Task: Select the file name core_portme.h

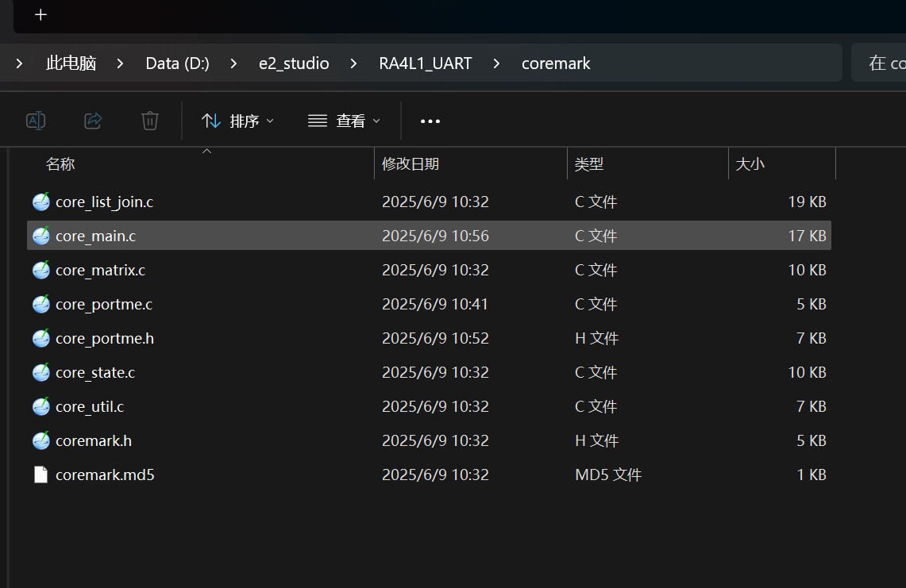Action: point(105,338)
